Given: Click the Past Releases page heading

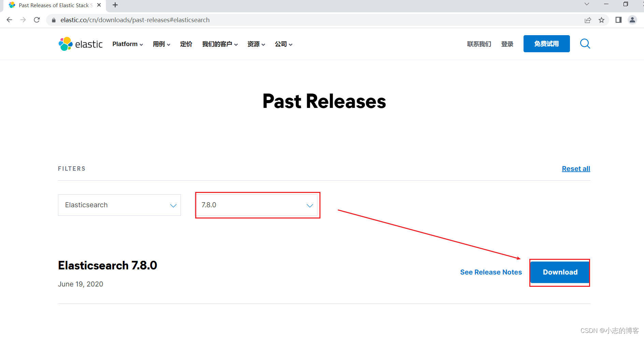Looking at the screenshot, I should [324, 101].
